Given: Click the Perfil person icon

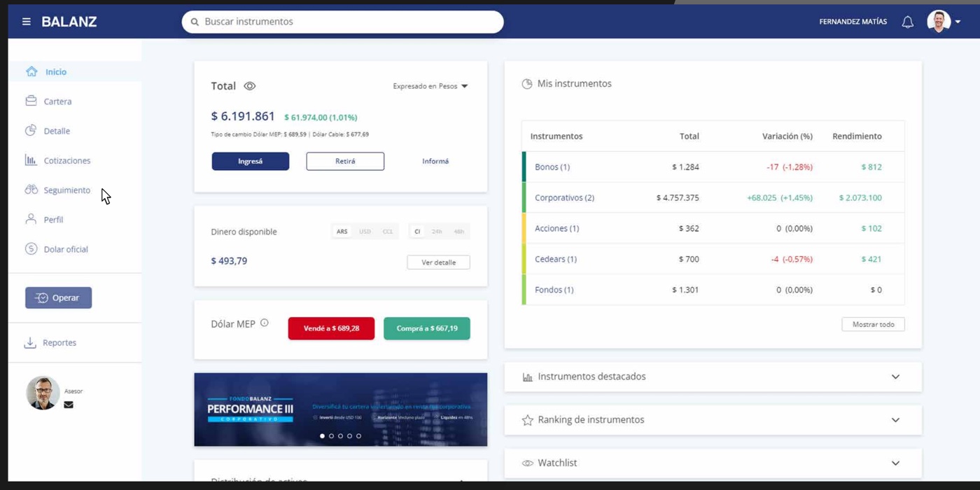Looking at the screenshot, I should [x=31, y=219].
